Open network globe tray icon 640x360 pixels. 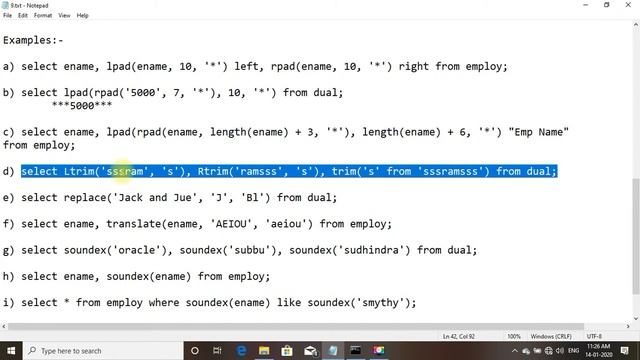[549, 351]
